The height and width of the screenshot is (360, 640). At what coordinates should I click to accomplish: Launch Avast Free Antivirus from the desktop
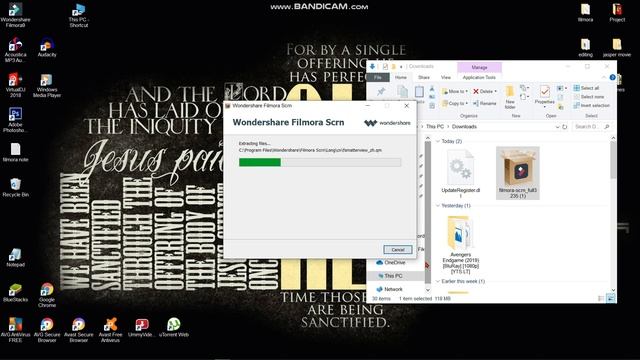coord(110,330)
